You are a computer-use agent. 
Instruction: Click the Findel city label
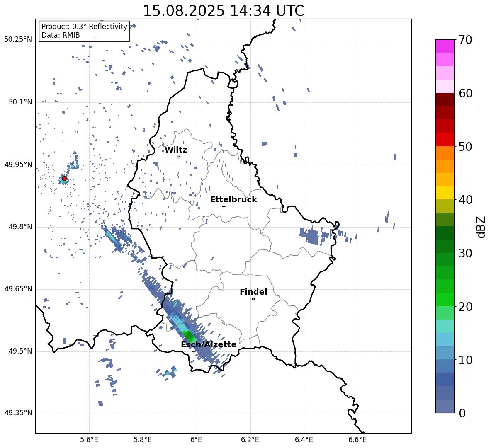tap(253, 292)
